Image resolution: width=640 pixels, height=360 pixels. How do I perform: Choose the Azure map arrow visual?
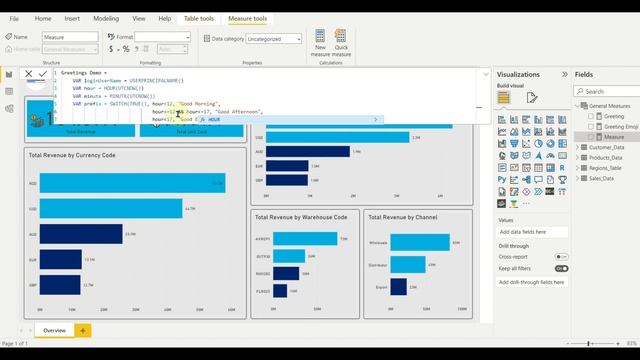pyautogui.click(x=538, y=156)
